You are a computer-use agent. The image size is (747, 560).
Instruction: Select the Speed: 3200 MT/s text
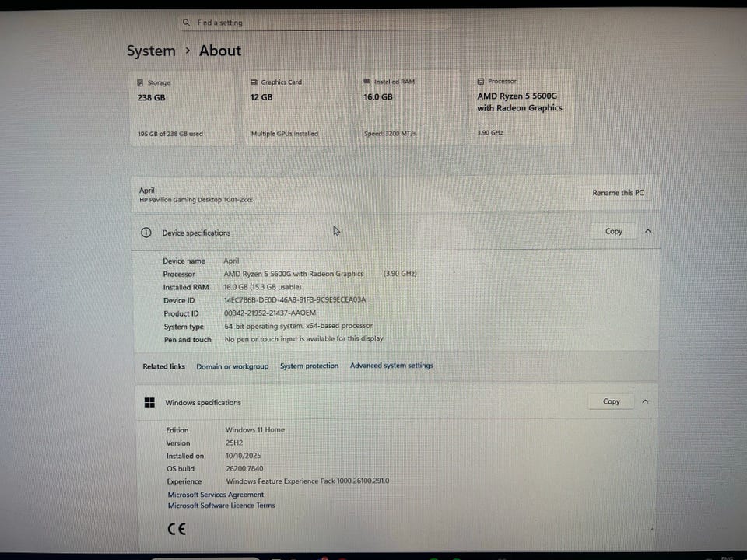click(x=390, y=133)
